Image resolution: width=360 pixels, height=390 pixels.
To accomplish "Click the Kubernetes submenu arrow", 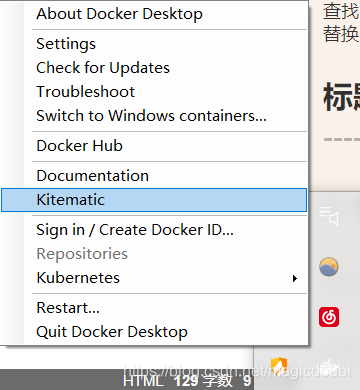I will point(294,278).
